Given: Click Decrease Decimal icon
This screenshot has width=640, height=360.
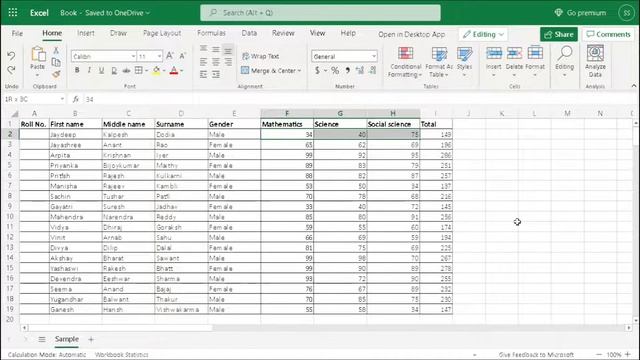Looking at the screenshot, I should (372, 71).
